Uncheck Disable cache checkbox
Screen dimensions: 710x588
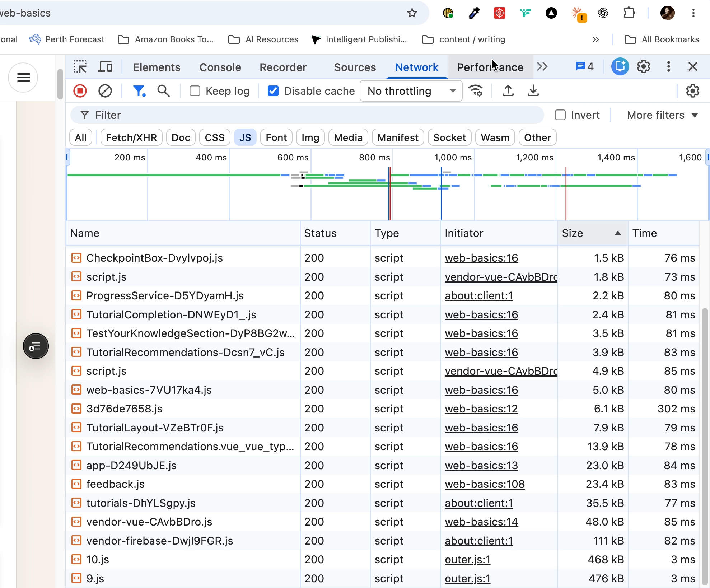273,91
